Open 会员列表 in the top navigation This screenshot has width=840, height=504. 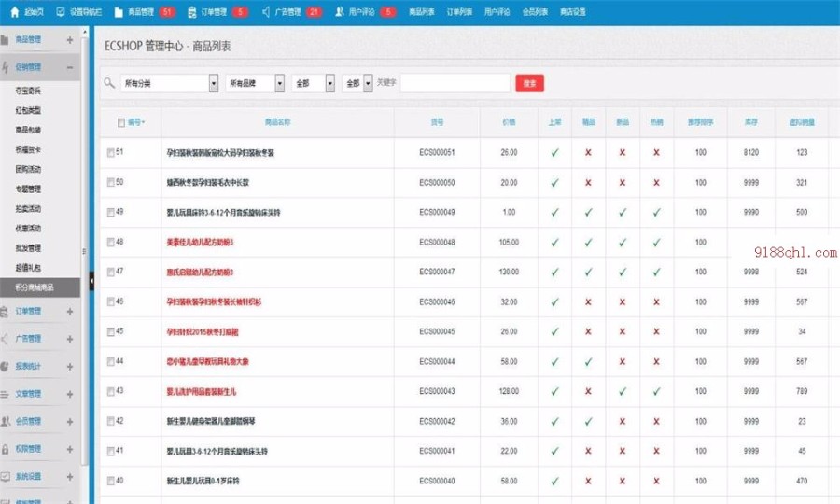[535, 12]
